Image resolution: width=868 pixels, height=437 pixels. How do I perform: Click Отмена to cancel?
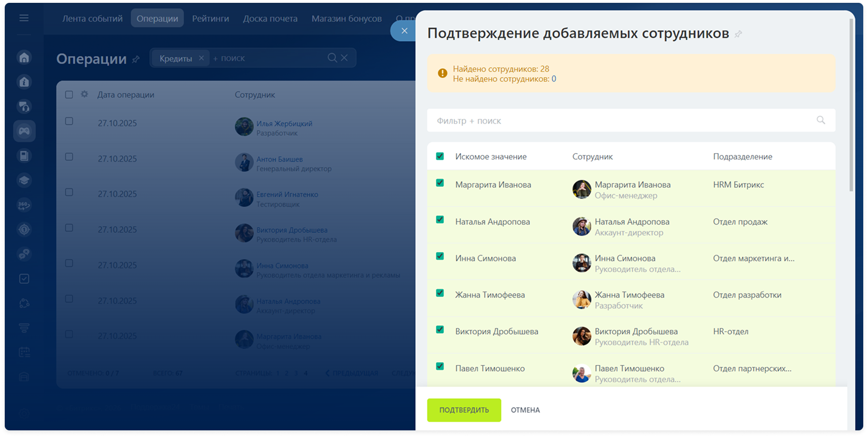coord(525,410)
